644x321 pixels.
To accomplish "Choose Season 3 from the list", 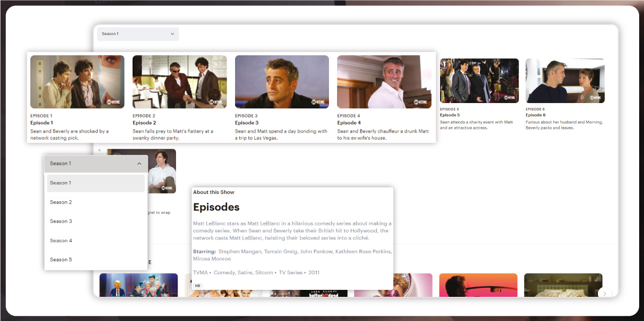I will pos(96,221).
